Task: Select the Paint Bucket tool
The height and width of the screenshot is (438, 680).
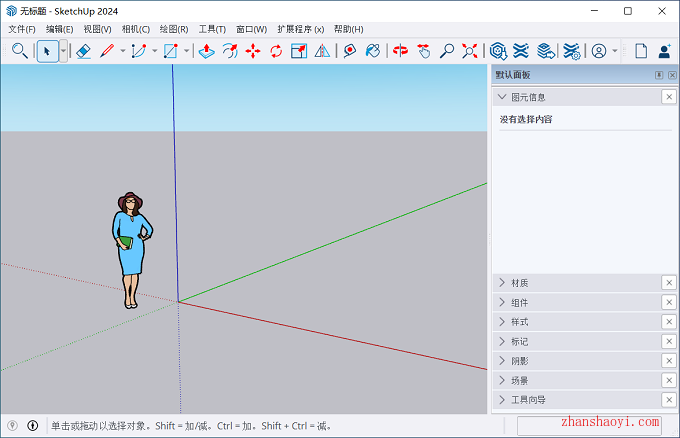Action: click(x=373, y=51)
